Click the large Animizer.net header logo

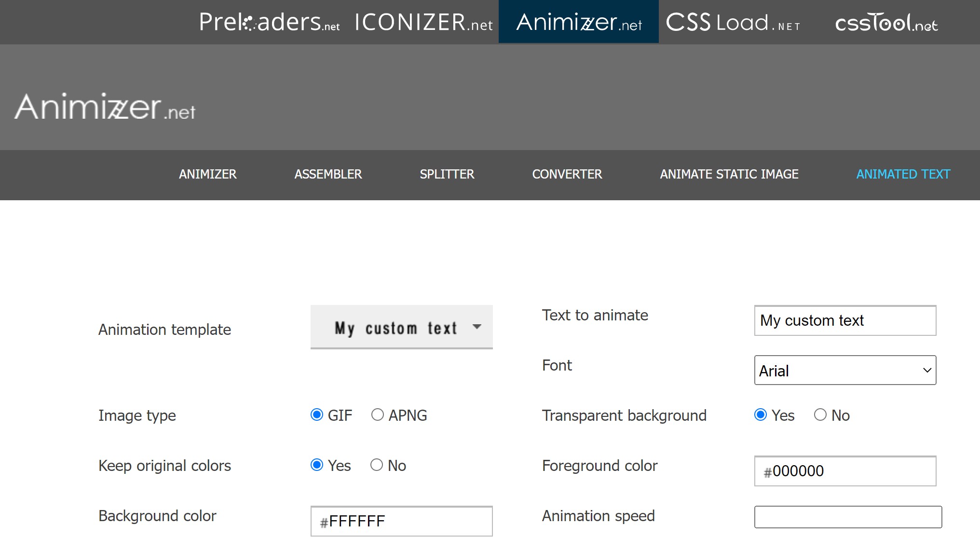[x=105, y=106]
